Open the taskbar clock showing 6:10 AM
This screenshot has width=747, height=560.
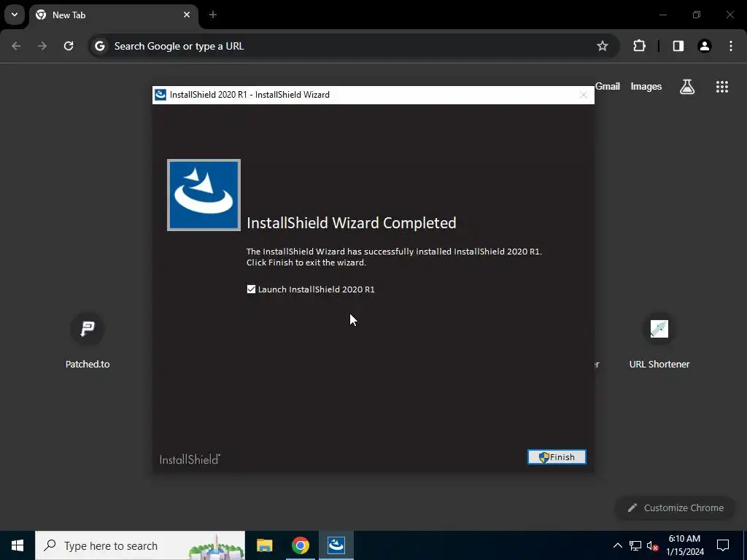(684, 545)
